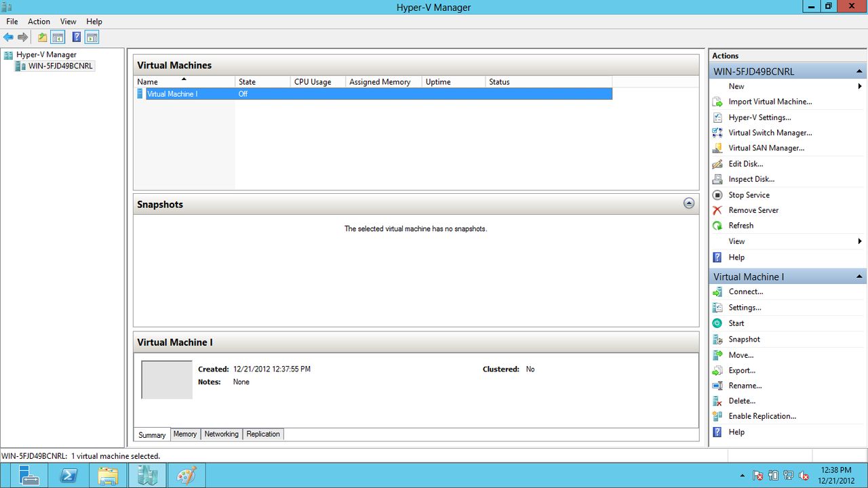The width and height of the screenshot is (868, 488).
Task: Select WIN-5FJD49BCNRL server in tree
Action: [60, 66]
